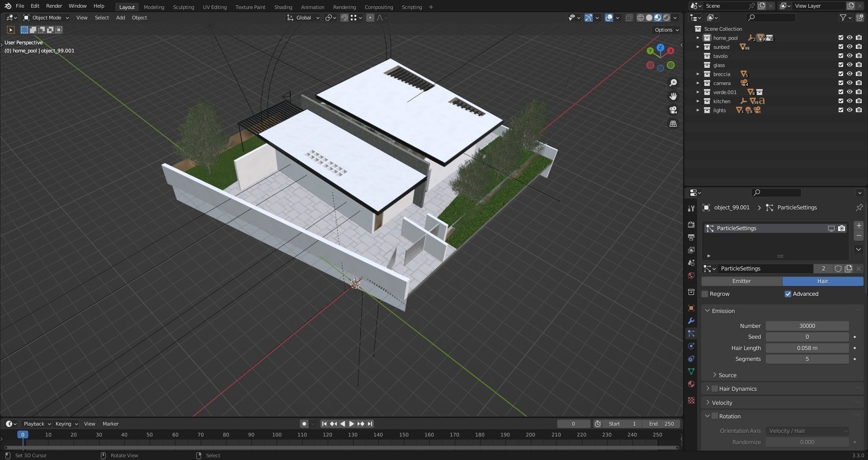
Task: Click the Segments value slider
Action: pos(807,359)
